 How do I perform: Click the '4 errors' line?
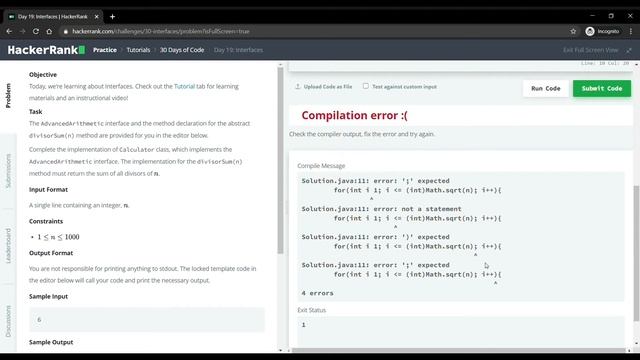point(318,293)
